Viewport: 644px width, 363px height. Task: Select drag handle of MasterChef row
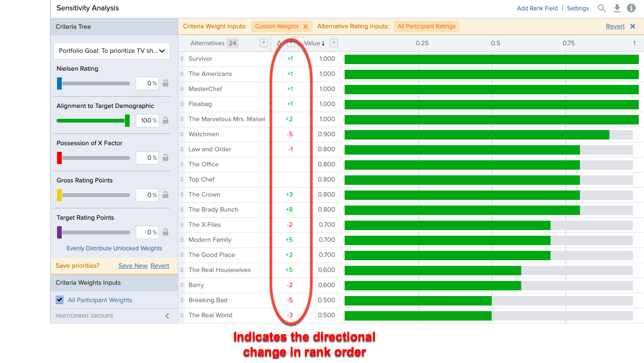coord(182,89)
